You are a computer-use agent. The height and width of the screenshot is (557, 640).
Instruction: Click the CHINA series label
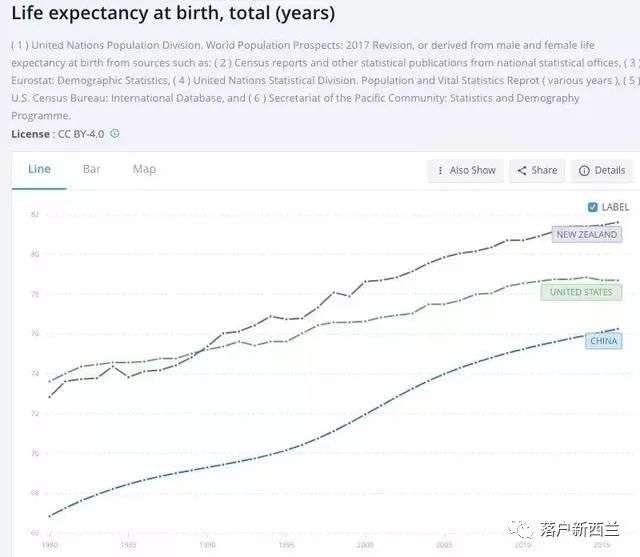604,341
